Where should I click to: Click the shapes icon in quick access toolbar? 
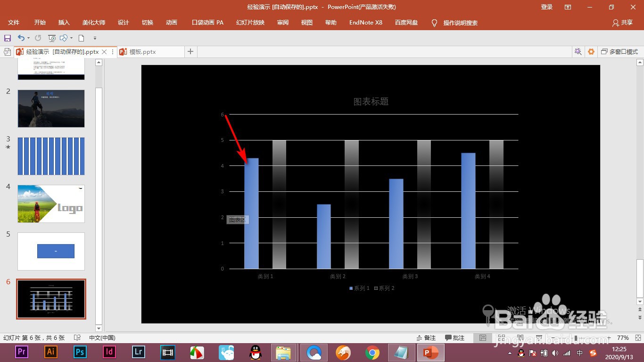(x=63, y=38)
